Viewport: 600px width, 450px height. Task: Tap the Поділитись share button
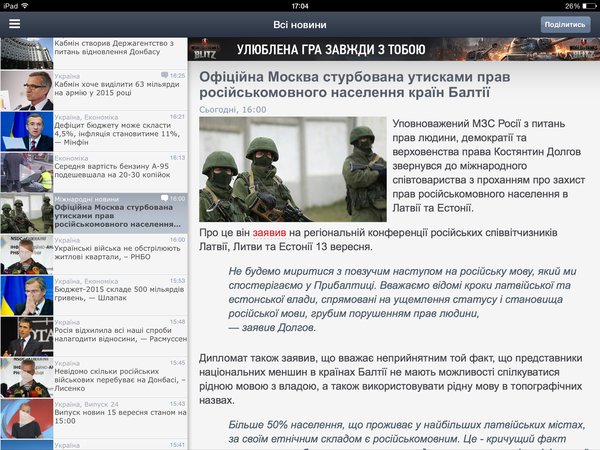(x=565, y=24)
